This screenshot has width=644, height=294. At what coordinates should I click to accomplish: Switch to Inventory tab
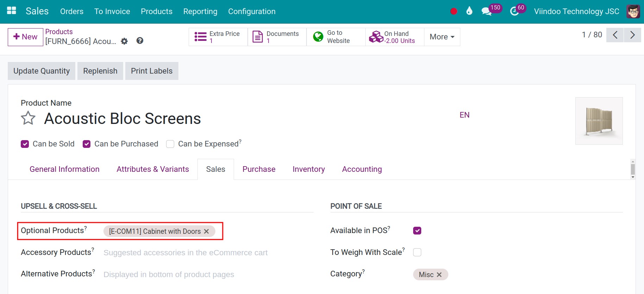point(309,169)
